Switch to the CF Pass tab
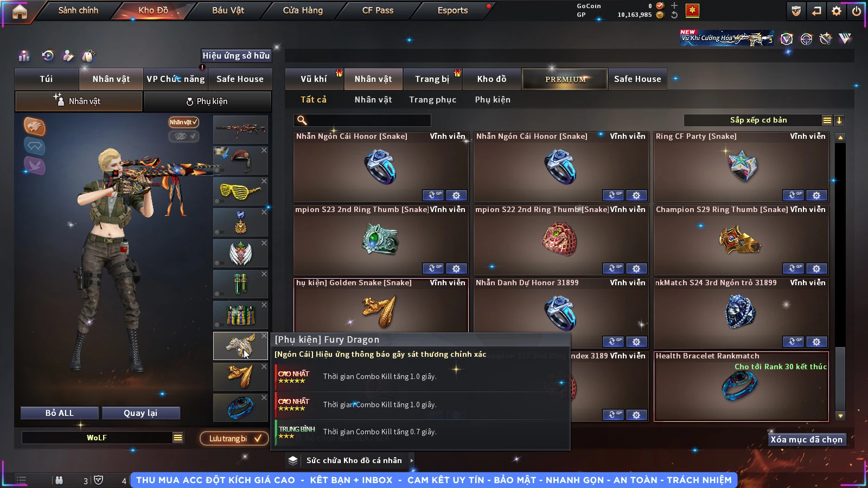The height and width of the screenshot is (488, 868). (378, 10)
